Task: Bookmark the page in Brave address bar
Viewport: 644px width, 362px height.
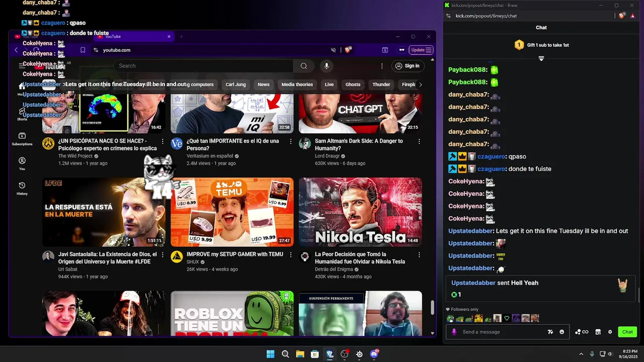Action: pyautogui.click(x=83, y=50)
